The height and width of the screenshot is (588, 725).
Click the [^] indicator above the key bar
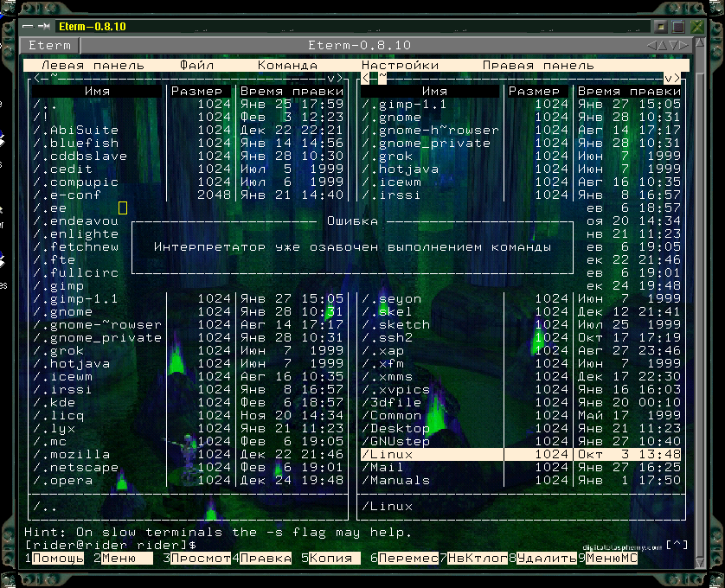[x=677, y=545]
